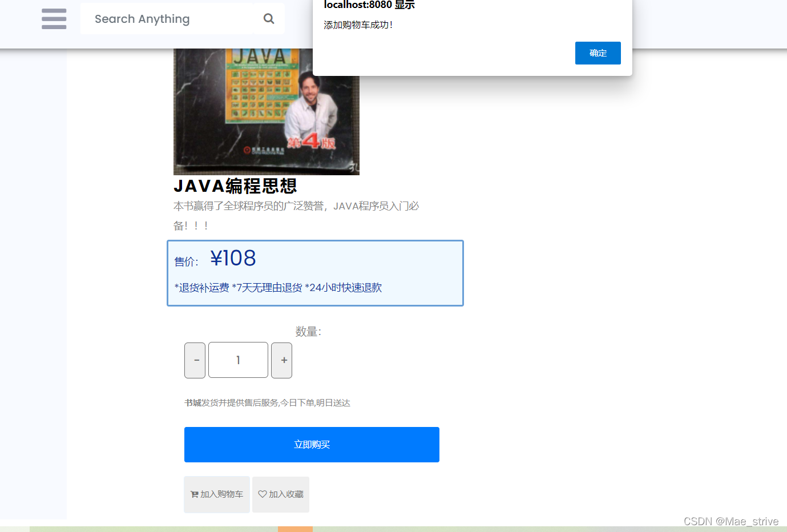Click the Search Anything input box
The width and height of the screenshot is (787, 532).
(171, 18)
